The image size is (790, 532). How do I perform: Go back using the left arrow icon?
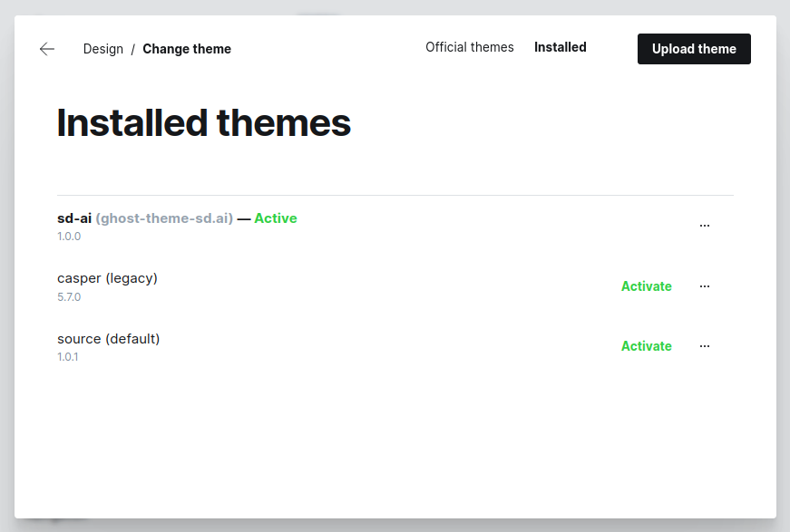tap(47, 49)
